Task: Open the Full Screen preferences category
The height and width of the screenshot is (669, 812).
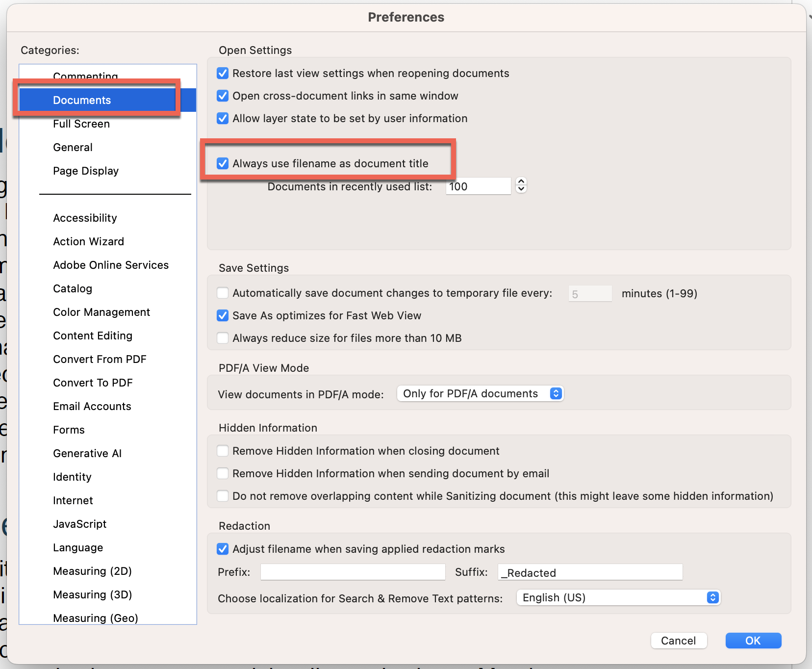Action: 81,124
